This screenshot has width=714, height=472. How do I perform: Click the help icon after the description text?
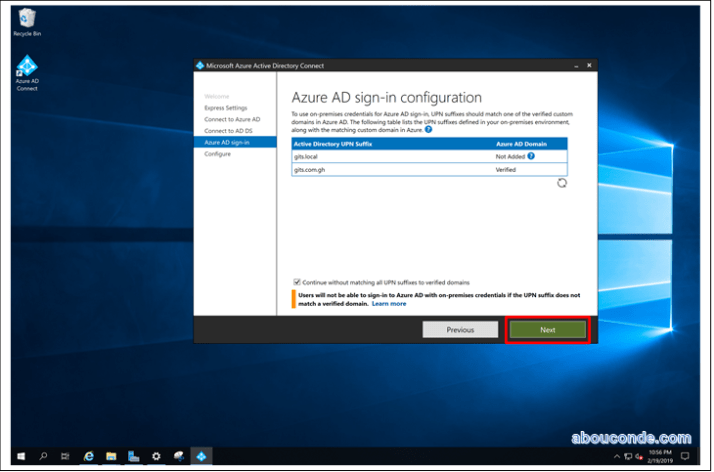(x=429, y=129)
